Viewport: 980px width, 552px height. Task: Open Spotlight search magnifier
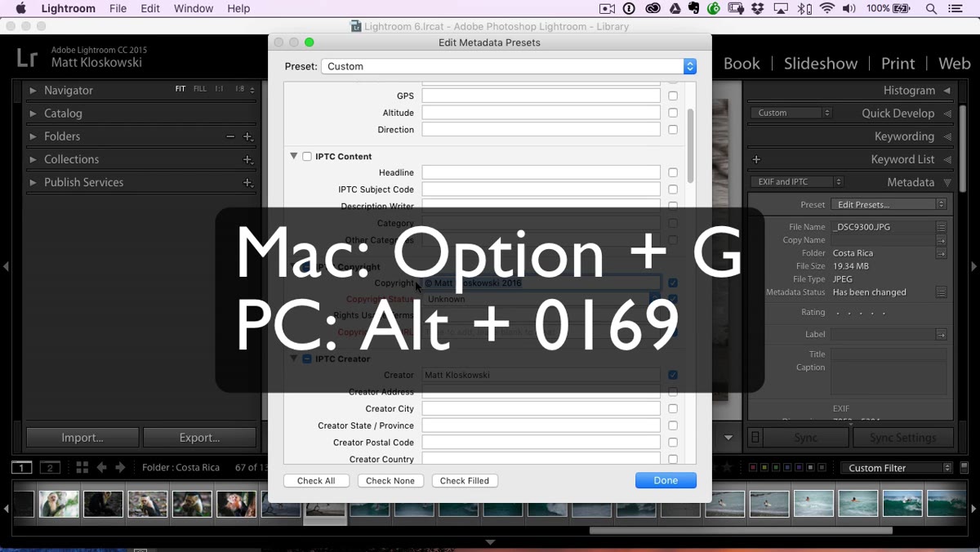click(x=931, y=8)
